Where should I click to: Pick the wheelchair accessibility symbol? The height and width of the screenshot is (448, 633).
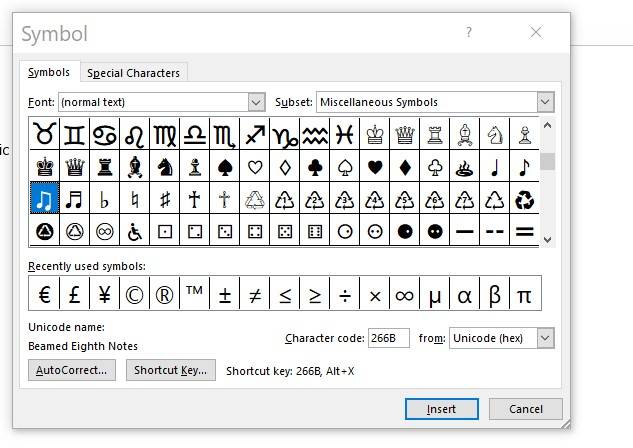click(x=135, y=231)
